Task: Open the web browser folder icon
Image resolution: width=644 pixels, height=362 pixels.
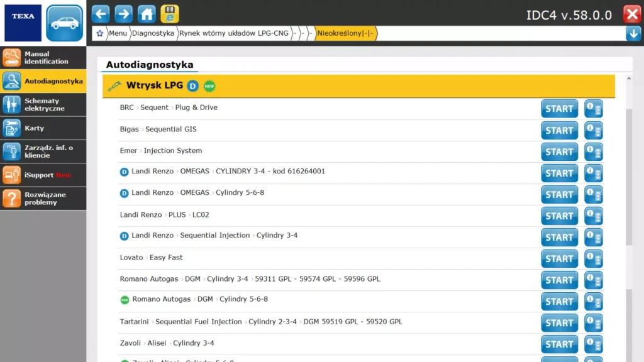Action: 169,13
